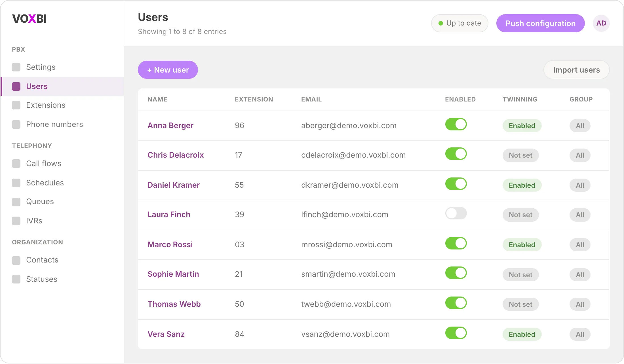Screen dimensions: 624x364
Task: Click the NAME column header
Action: [x=157, y=100]
